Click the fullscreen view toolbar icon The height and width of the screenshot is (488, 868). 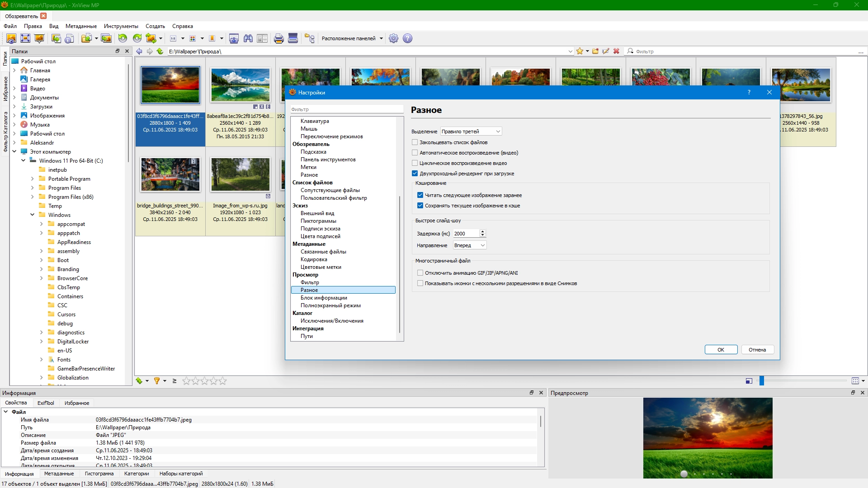click(25, 38)
